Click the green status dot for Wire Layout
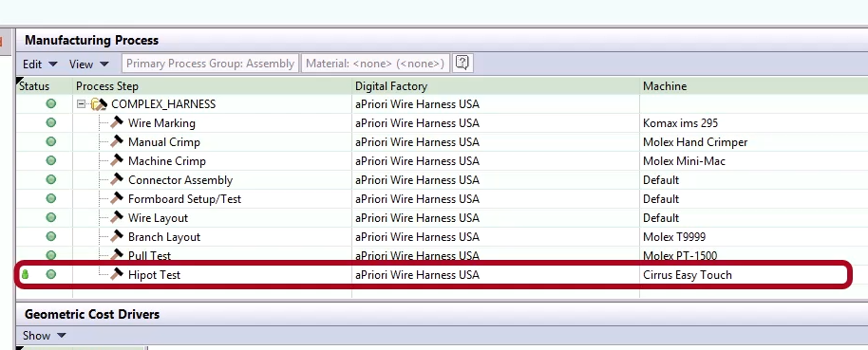Image resolution: width=868 pixels, height=350 pixels. tap(51, 217)
